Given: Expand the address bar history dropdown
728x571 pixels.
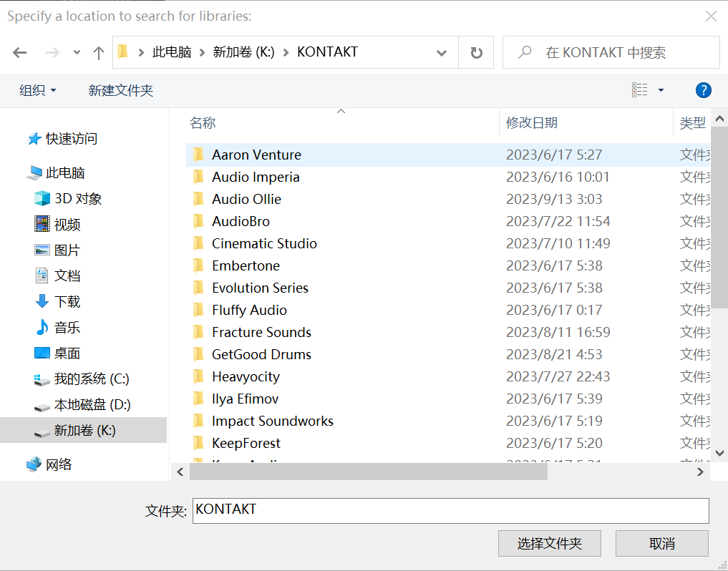Looking at the screenshot, I should (x=442, y=52).
